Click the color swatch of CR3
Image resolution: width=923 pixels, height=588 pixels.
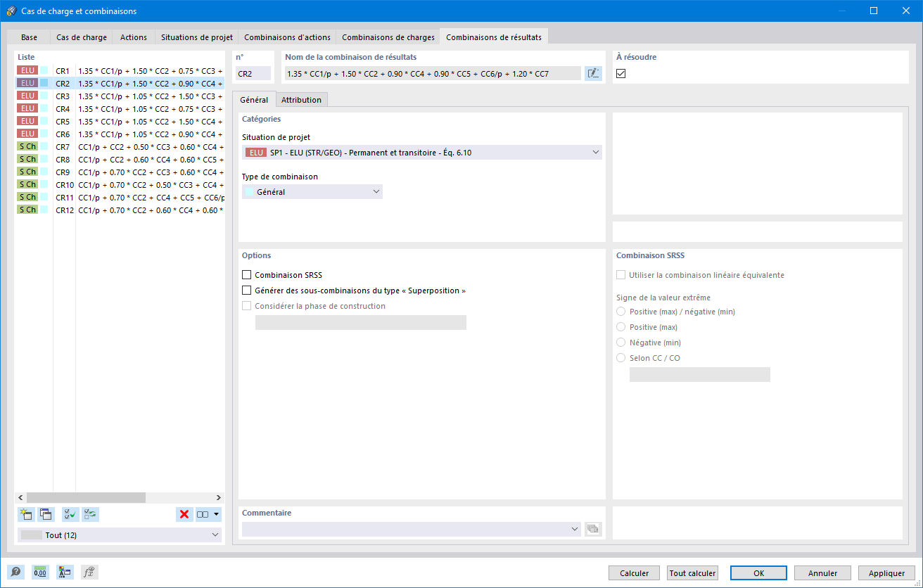tap(44, 96)
